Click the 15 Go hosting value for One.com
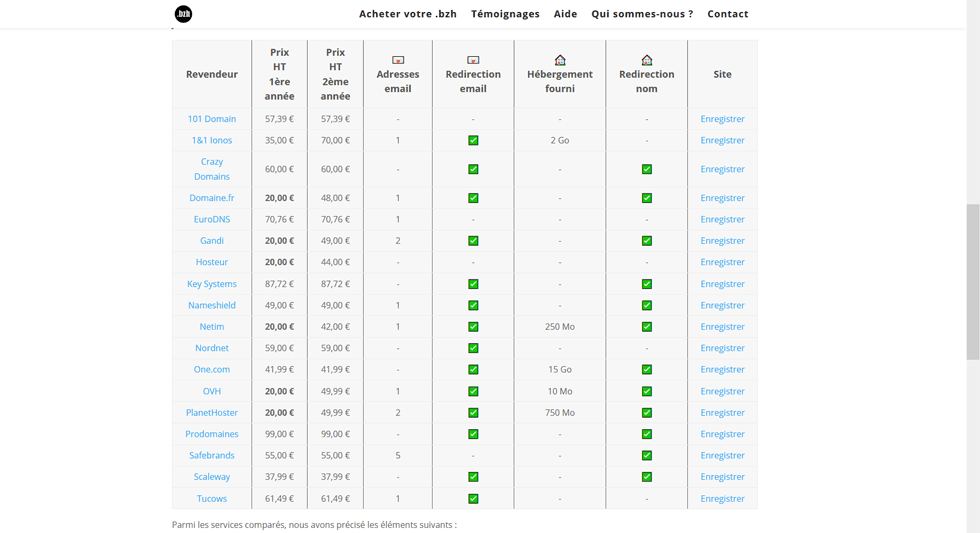The width and height of the screenshot is (980, 533). point(560,369)
